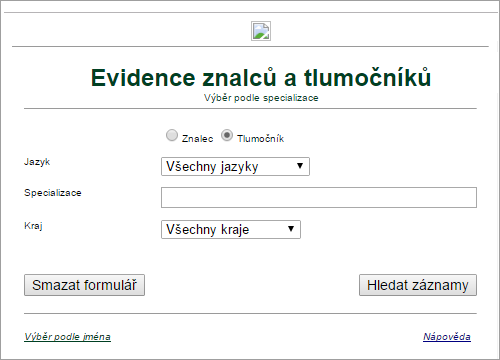Open the Všechny kraje dropdown
The height and width of the screenshot is (360, 500).
pyautogui.click(x=231, y=229)
